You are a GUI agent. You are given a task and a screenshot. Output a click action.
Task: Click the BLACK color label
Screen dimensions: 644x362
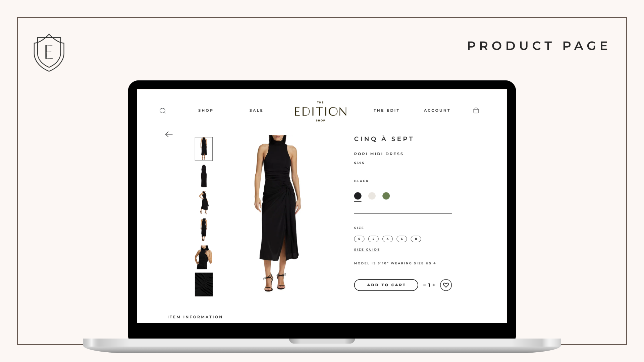pyautogui.click(x=361, y=181)
